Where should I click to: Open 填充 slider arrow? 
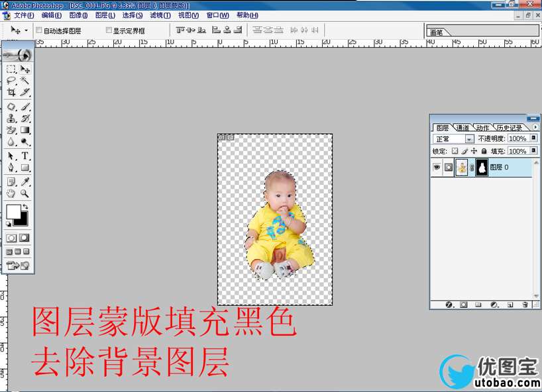pos(533,151)
